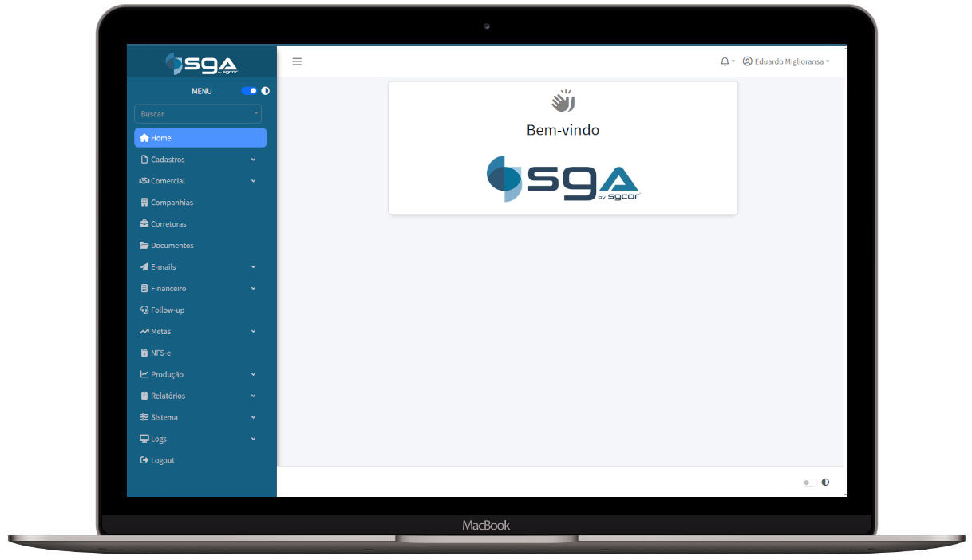The image size is (972, 560).
Task: Click the Metas trend arrow icon
Action: pos(144,331)
